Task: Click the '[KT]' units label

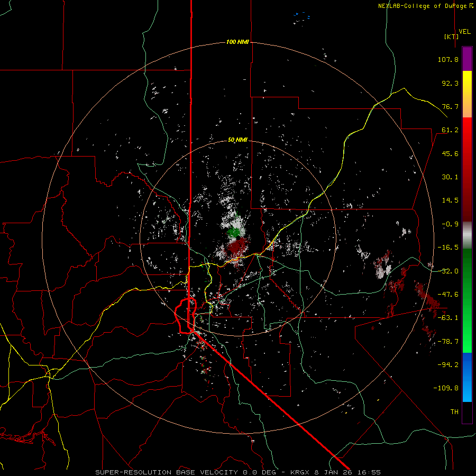Action: [451, 36]
